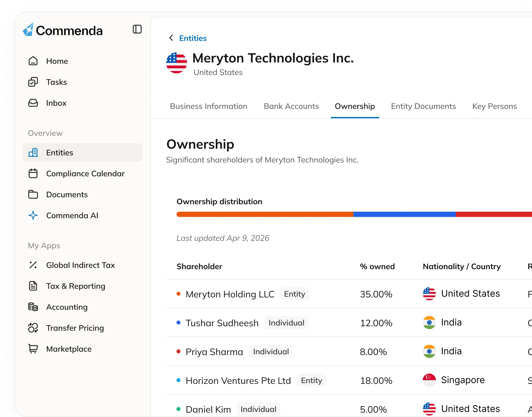Click the Commenda logo icon
Image resolution: width=532 pixels, height=417 pixels.
pos(28,30)
